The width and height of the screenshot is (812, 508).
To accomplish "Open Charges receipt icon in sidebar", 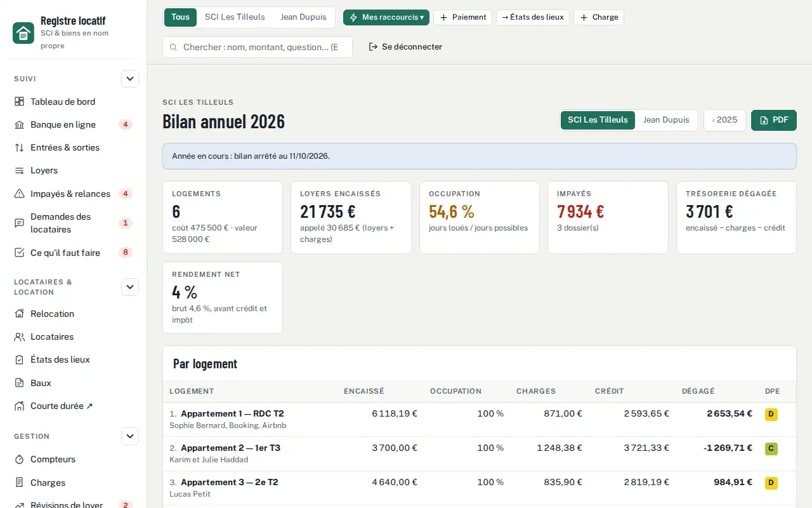I will tap(19, 483).
